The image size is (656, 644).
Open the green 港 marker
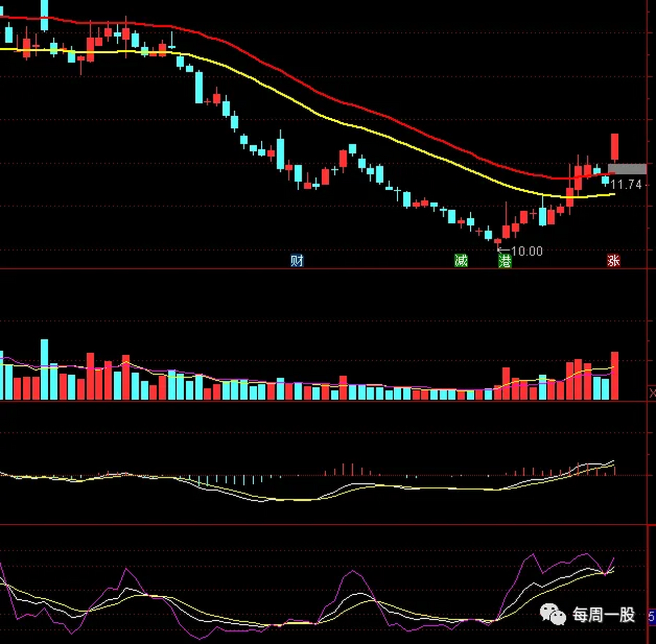[x=505, y=261]
